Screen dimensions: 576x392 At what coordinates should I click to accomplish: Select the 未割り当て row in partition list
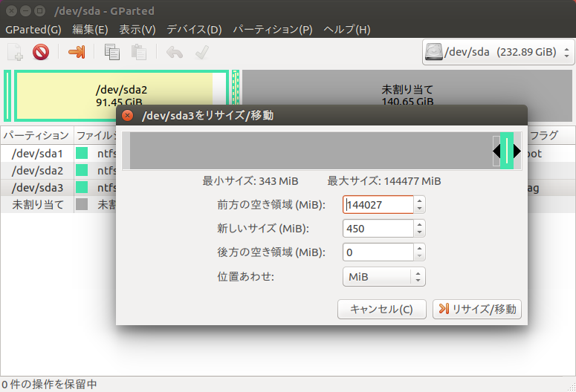[59, 204]
